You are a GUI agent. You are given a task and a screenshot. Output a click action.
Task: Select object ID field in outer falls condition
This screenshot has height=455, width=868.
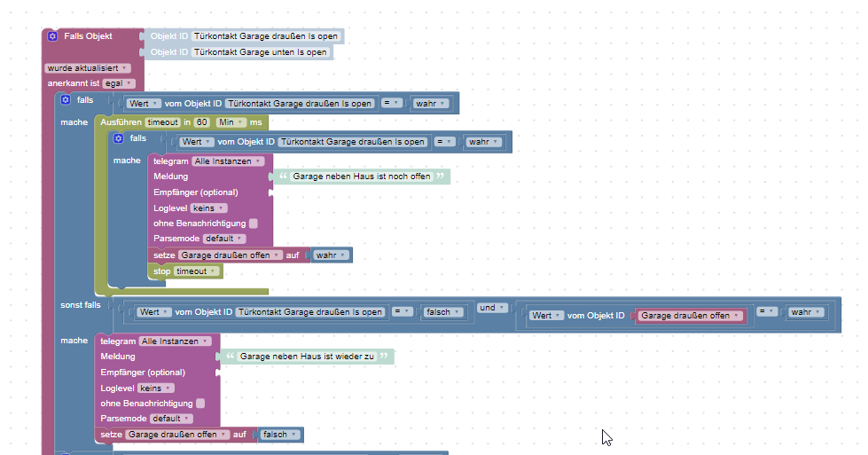tap(300, 104)
